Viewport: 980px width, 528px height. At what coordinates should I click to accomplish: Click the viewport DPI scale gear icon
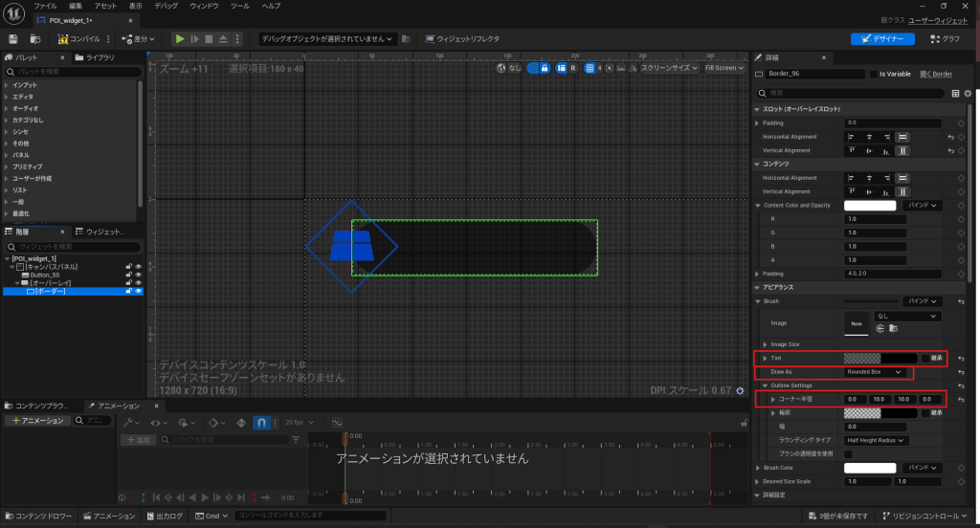click(740, 390)
